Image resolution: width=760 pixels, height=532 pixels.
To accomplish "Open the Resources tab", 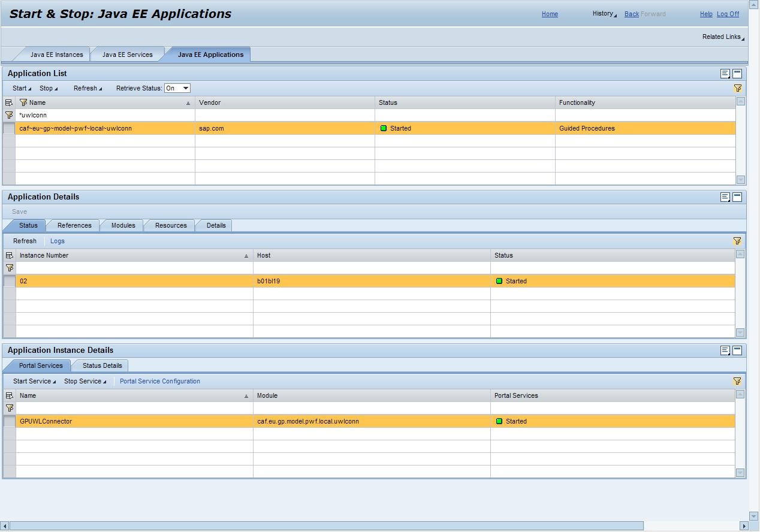I will tap(171, 225).
